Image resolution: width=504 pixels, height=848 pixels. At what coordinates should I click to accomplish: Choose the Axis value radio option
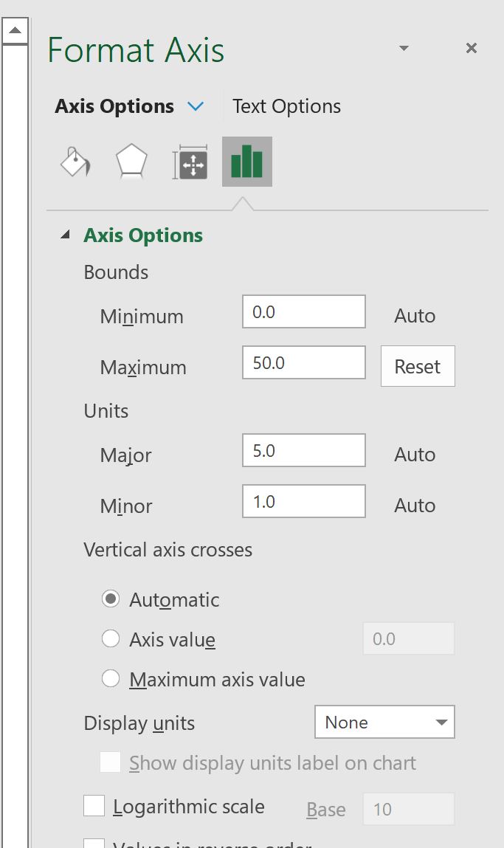[111, 639]
